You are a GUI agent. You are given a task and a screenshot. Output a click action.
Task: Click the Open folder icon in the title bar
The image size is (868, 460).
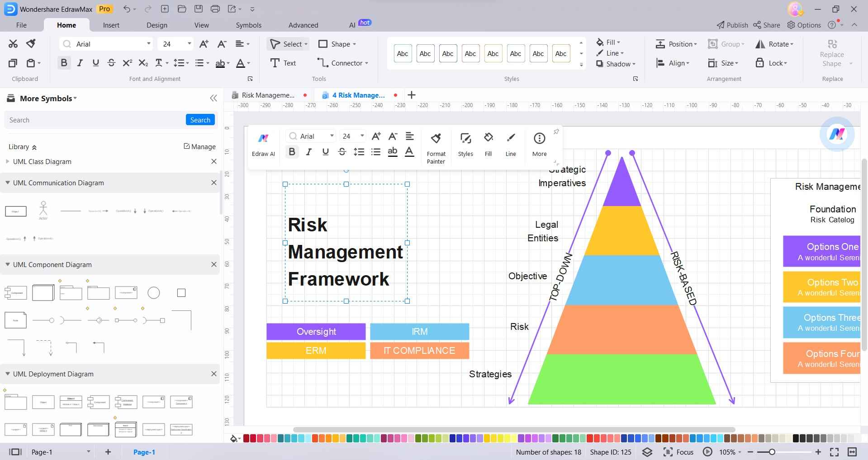[x=182, y=9]
